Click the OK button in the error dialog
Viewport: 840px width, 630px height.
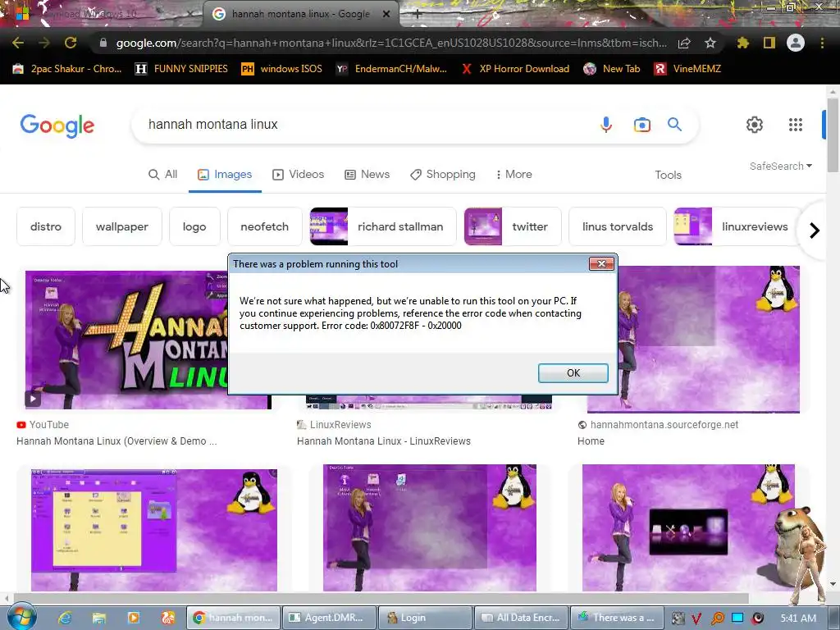(x=573, y=373)
